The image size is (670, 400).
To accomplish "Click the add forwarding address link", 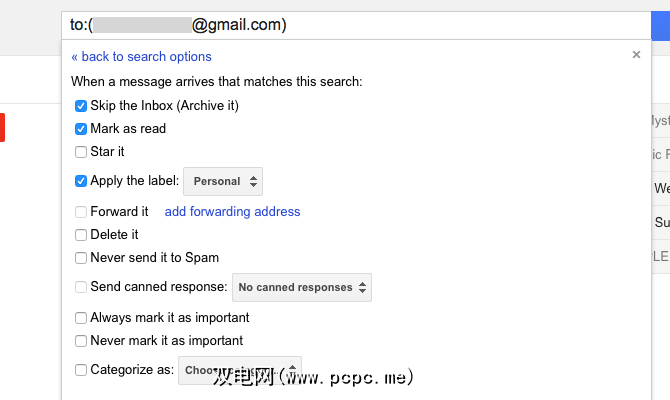I will (x=232, y=212).
